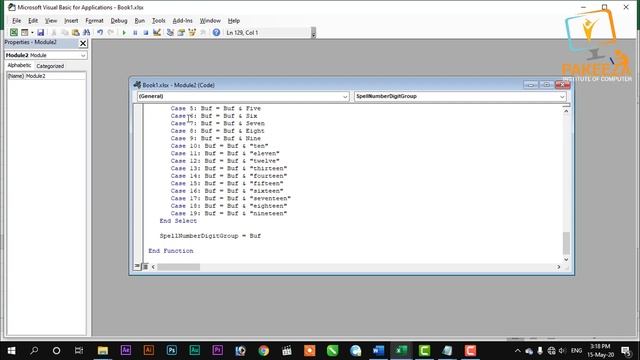The width and height of the screenshot is (640, 360).
Task: Open Find with the binoculars icon
Action: coord(86,32)
